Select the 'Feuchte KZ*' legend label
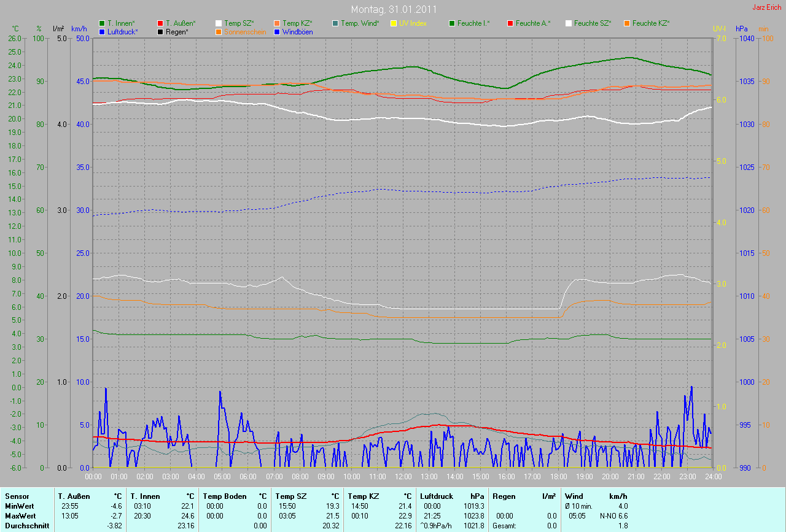 [x=651, y=23]
